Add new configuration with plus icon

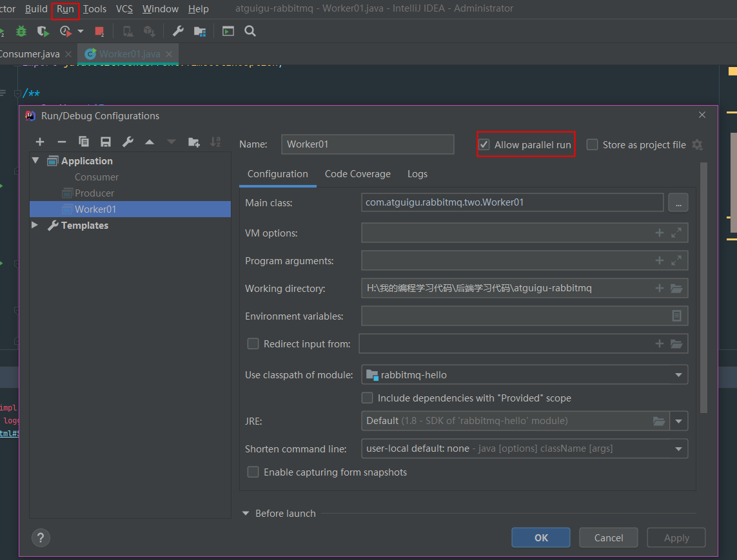[40, 142]
